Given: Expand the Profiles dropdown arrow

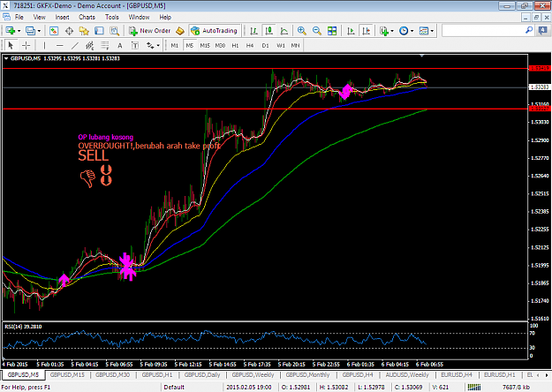Looking at the screenshot, I should click(39, 31).
